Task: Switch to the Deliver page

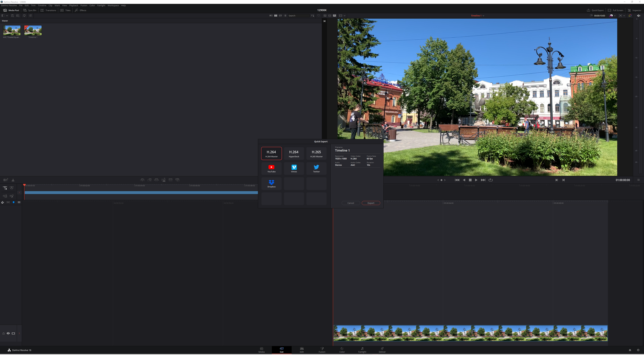Action: click(x=382, y=350)
